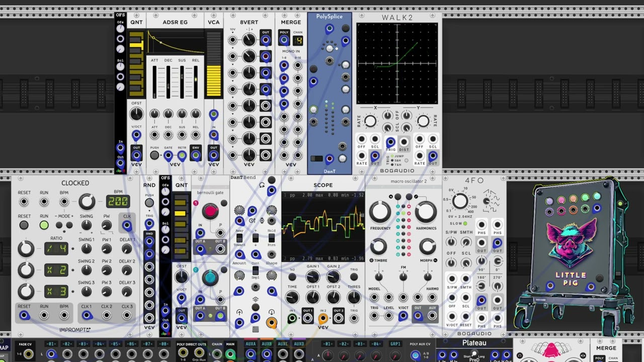Click the top knob on 8VERT
Screen dimensions: 644x362
pos(249,40)
